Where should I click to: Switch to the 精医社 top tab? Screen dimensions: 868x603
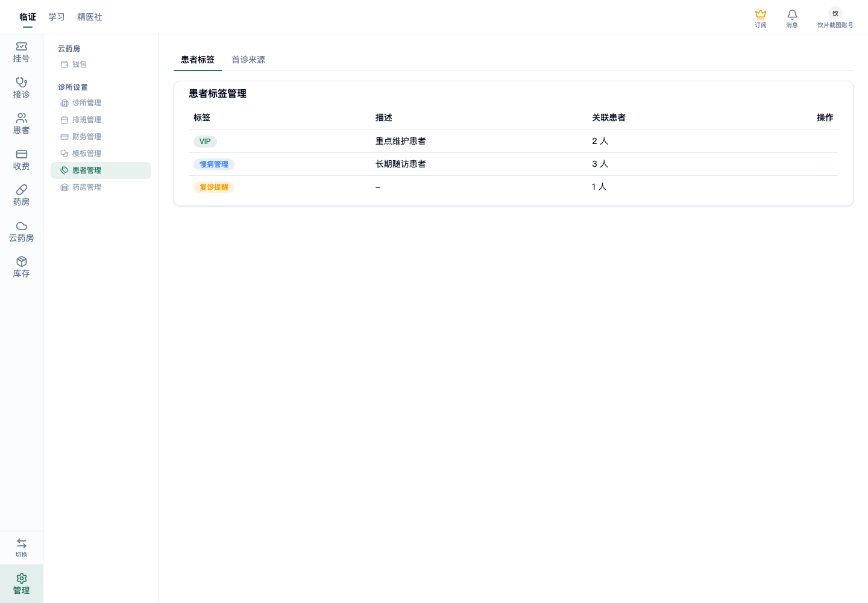90,17
